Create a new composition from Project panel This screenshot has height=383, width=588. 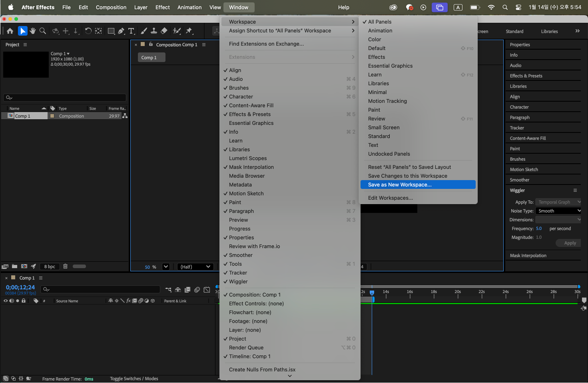tap(24, 267)
